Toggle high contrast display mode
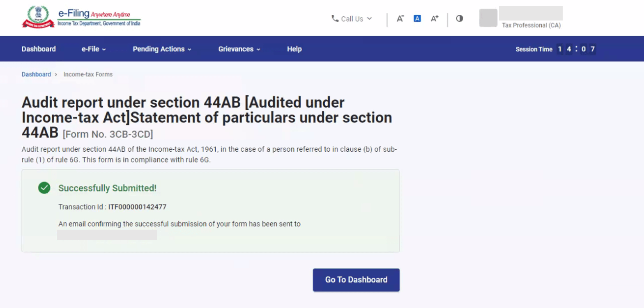 pyautogui.click(x=460, y=18)
